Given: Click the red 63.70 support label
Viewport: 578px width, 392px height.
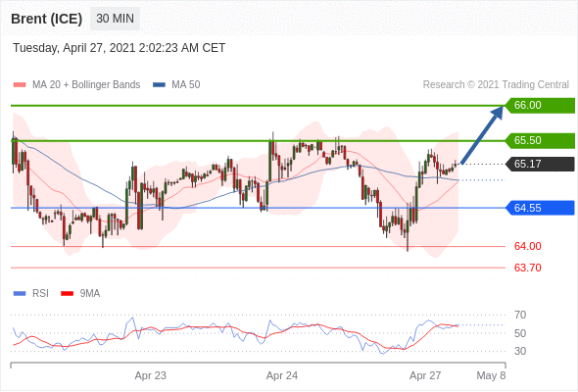Looking at the screenshot, I should tap(527, 268).
